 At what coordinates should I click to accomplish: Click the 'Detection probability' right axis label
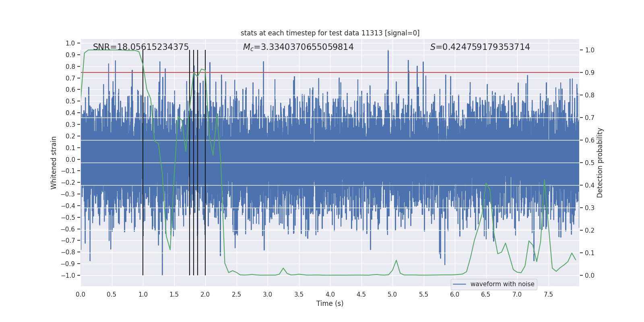point(600,163)
